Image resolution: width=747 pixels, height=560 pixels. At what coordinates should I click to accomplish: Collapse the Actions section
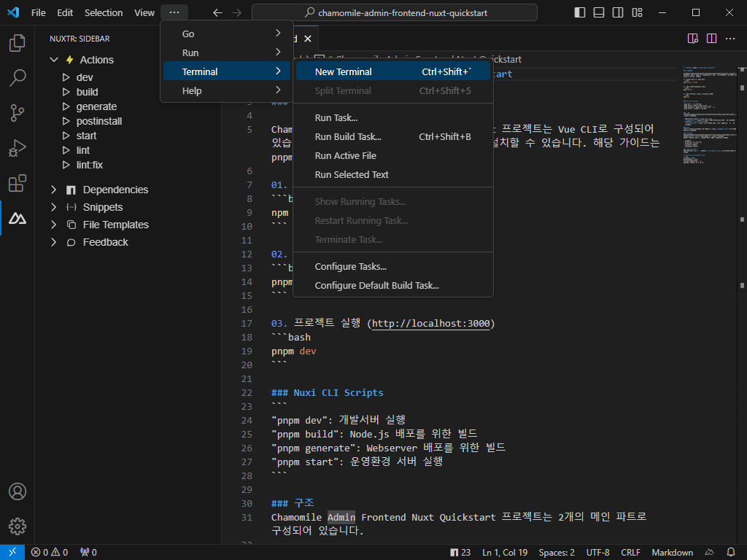coord(54,60)
